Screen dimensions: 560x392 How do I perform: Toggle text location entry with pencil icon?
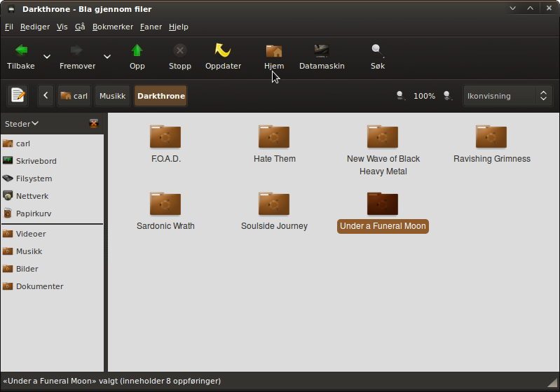point(18,96)
